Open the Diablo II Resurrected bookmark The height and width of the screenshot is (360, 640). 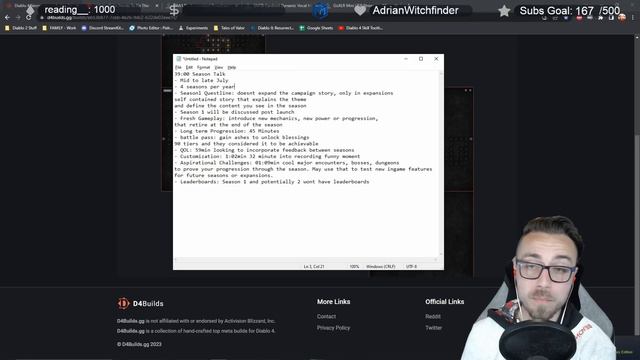click(272, 28)
